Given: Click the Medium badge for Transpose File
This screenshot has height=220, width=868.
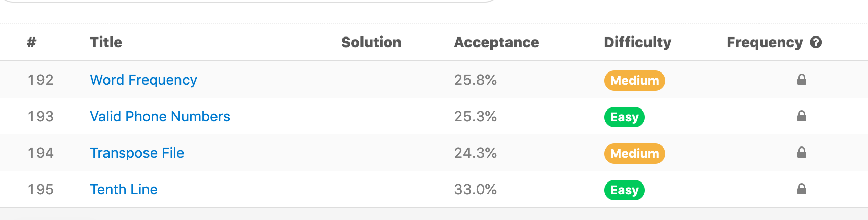Looking at the screenshot, I should pyautogui.click(x=634, y=154).
